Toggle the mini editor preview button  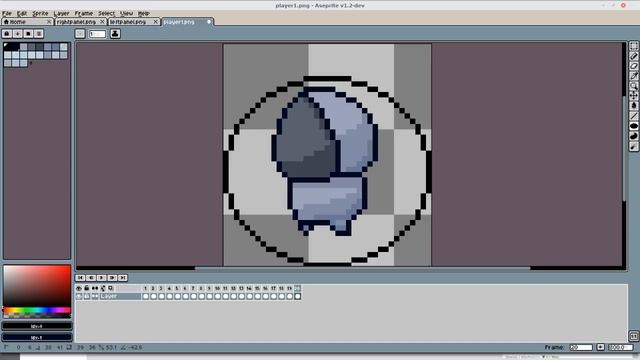[633, 336]
